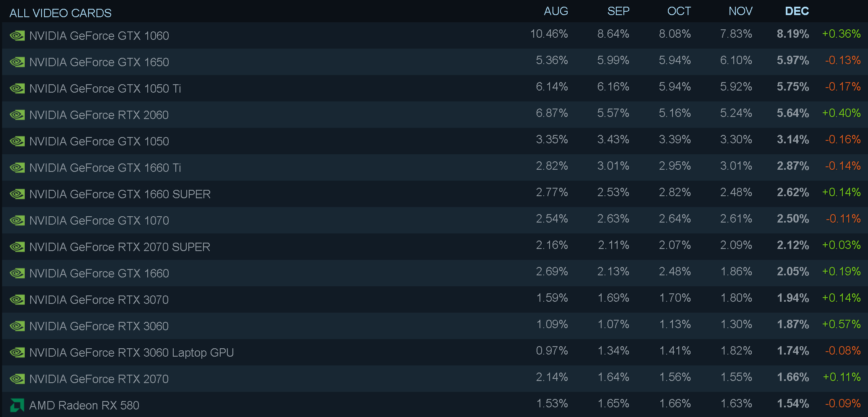Click the NVIDIA logo beside RTX 2060
Screen dimensions: 868x417
pos(17,115)
